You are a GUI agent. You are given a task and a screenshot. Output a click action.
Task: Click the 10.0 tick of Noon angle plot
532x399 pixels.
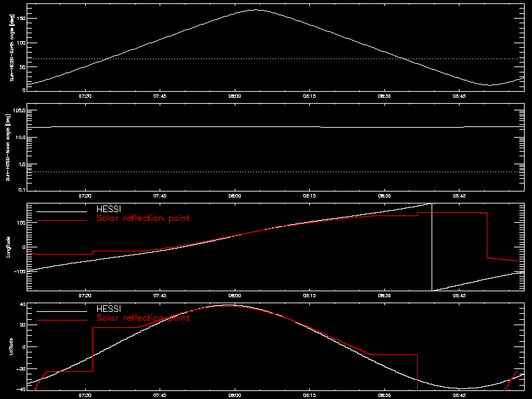pos(21,138)
